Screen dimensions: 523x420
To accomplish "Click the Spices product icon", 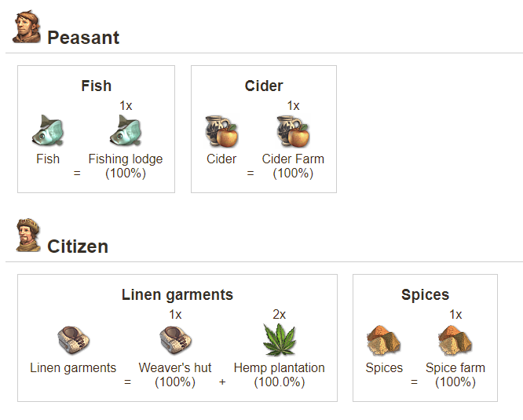I will point(384,339).
